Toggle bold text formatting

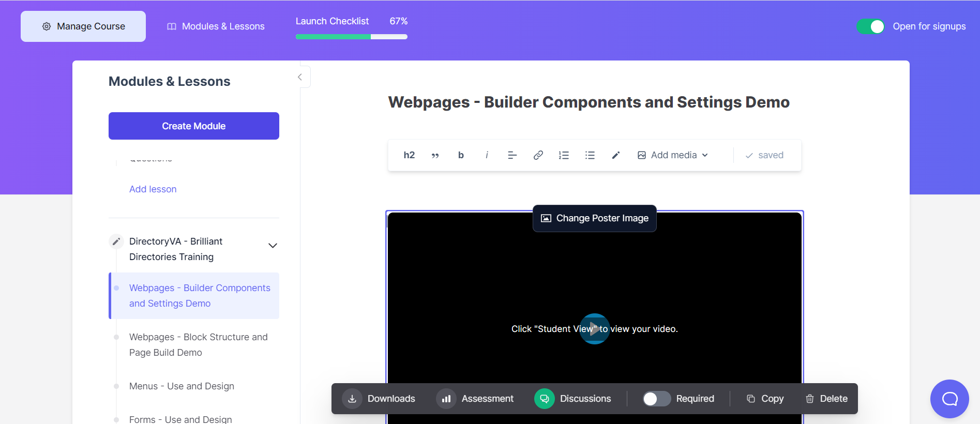tap(461, 155)
